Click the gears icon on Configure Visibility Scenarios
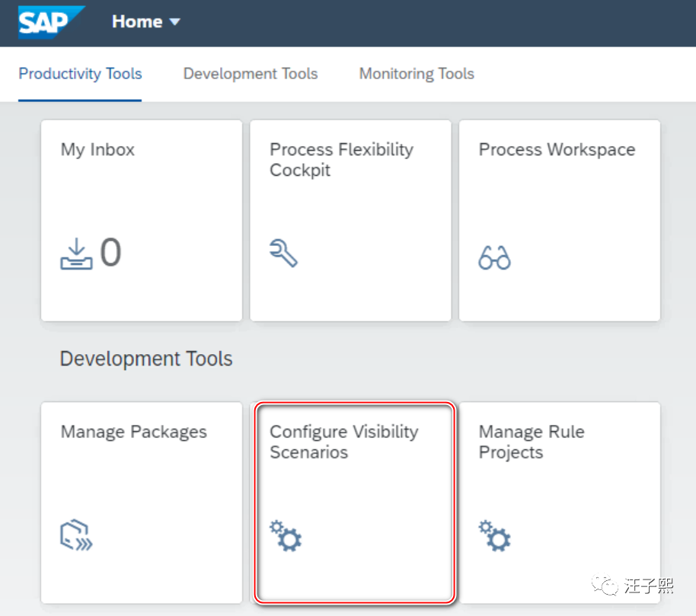696x616 pixels. click(286, 535)
